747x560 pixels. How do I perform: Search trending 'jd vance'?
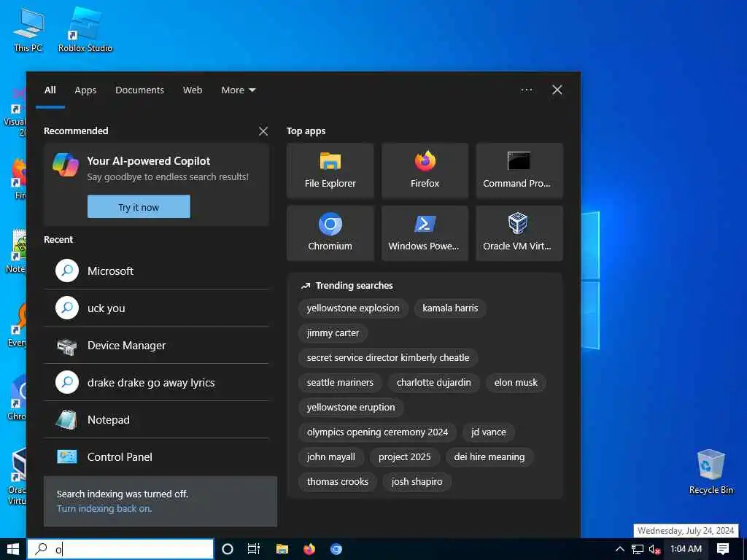point(489,432)
